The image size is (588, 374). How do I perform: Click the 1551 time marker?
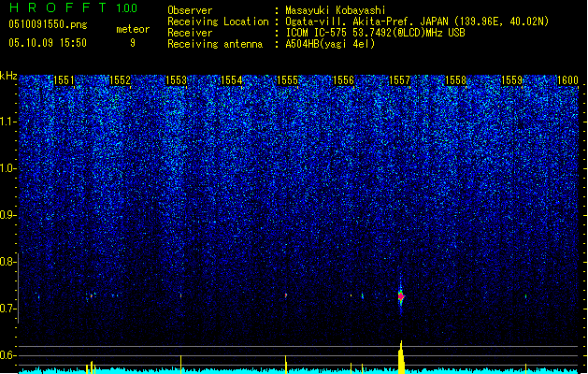pos(64,80)
